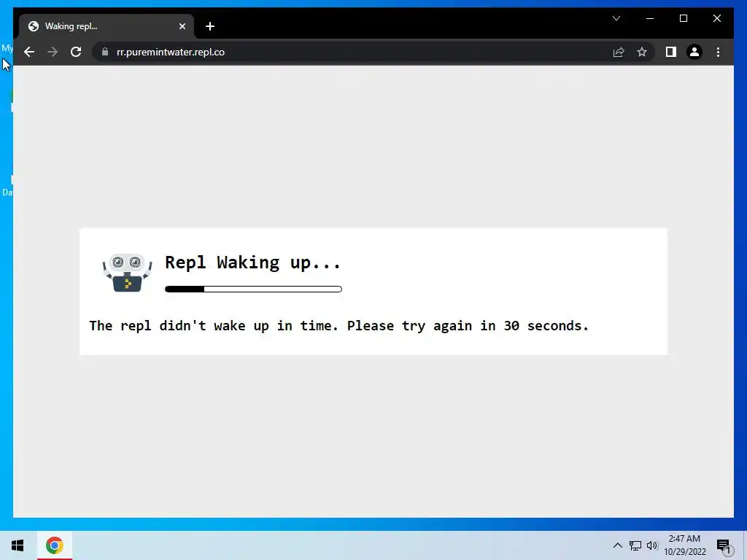Open the network status tray icon
Viewport: 747px width, 560px height.
pos(635,545)
